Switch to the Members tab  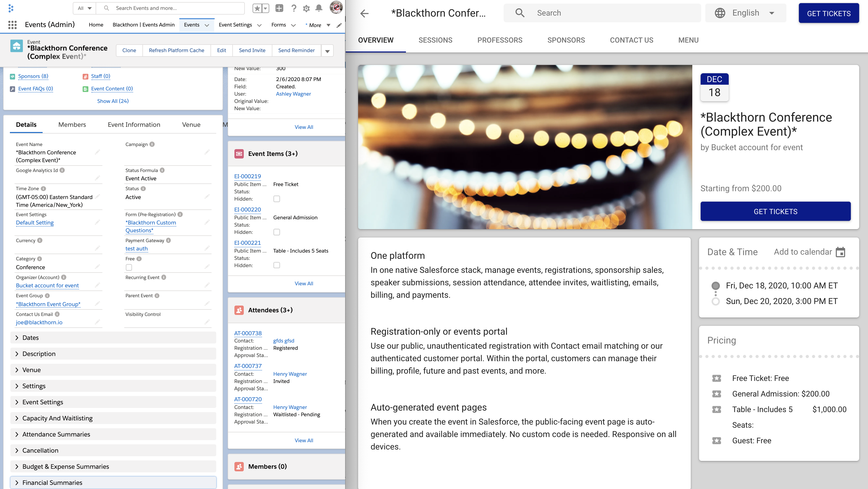tap(72, 125)
